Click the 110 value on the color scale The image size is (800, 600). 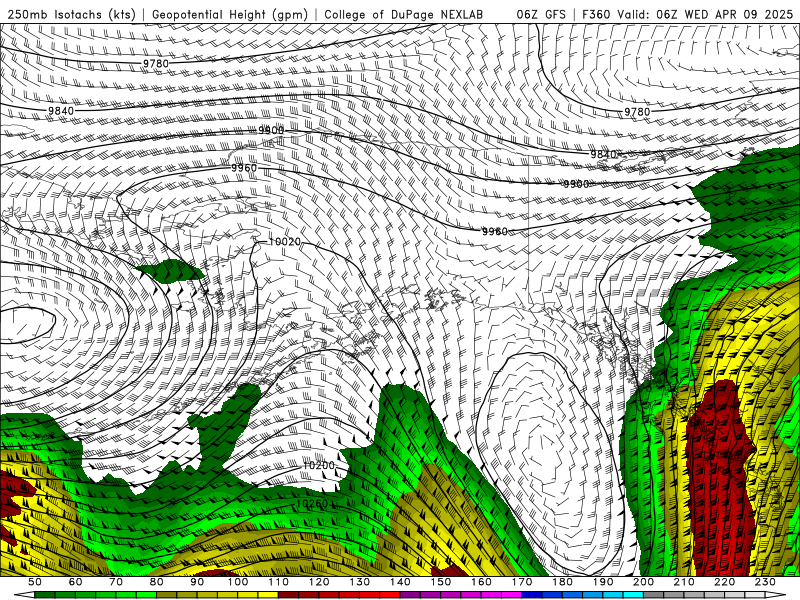[x=279, y=582]
